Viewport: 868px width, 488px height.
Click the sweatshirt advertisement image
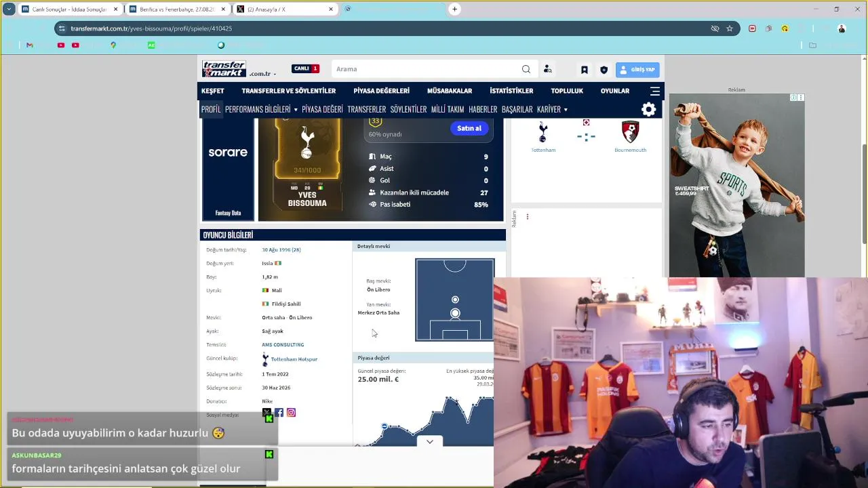click(737, 186)
